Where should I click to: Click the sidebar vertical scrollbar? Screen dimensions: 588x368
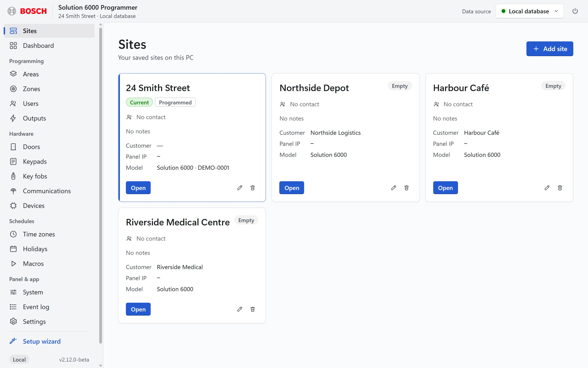(x=101, y=185)
